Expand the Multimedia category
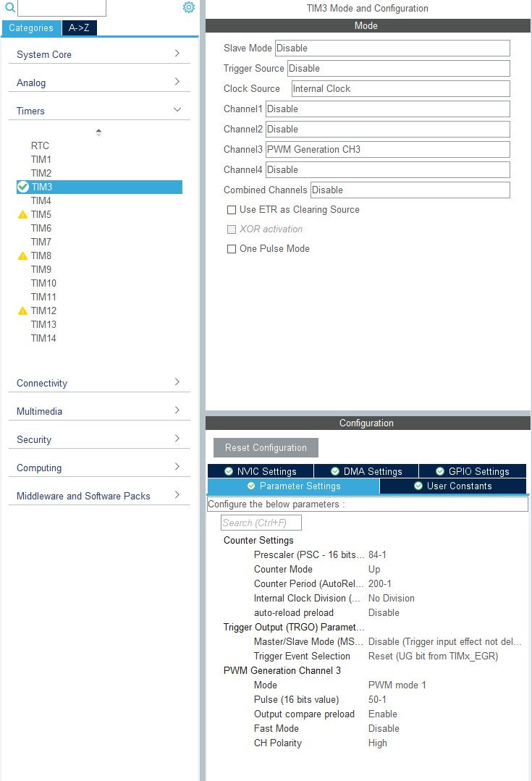 pos(100,411)
